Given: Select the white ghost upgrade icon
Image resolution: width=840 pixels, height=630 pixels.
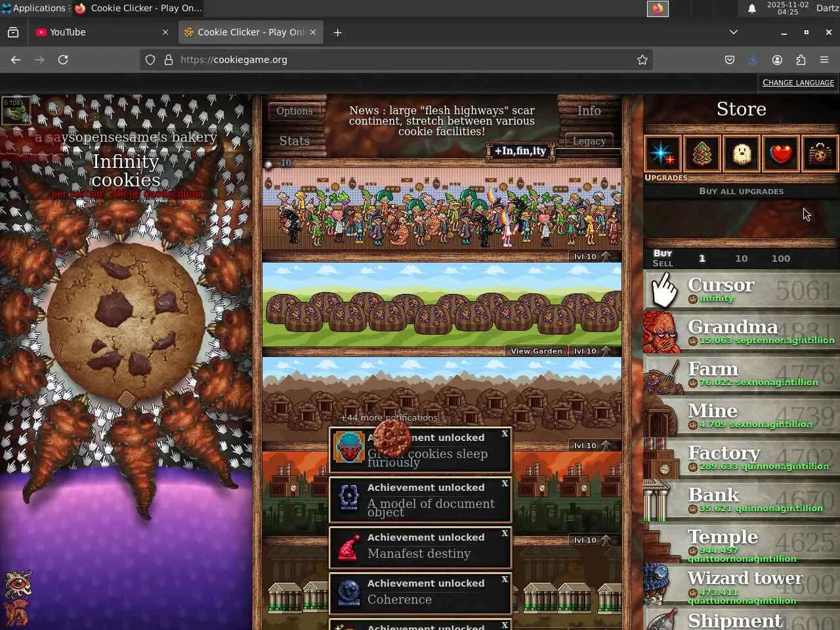Looking at the screenshot, I should [x=742, y=154].
